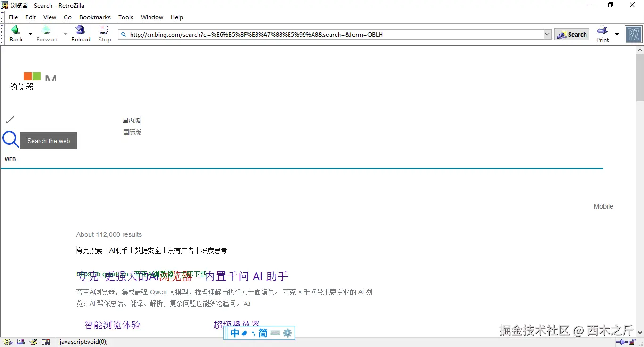Expand the Back history dropdown arrow
Viewport: 644px width, 347px height.
click(30, 34)
